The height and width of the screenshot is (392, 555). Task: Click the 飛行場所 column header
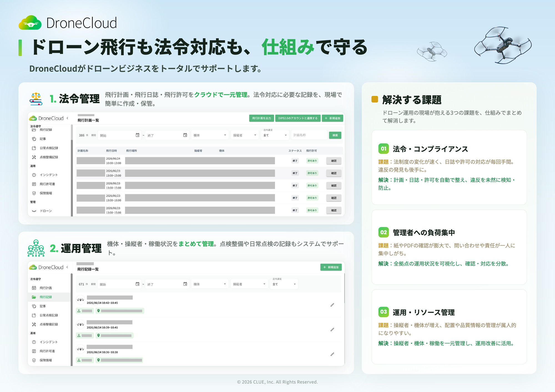(132, 151)
